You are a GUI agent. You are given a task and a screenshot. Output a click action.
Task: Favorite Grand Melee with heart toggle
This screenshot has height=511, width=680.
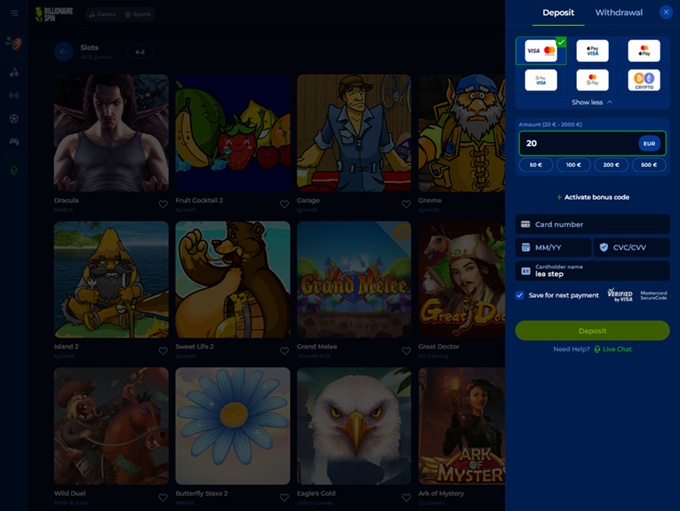click(x=406, y=351)
